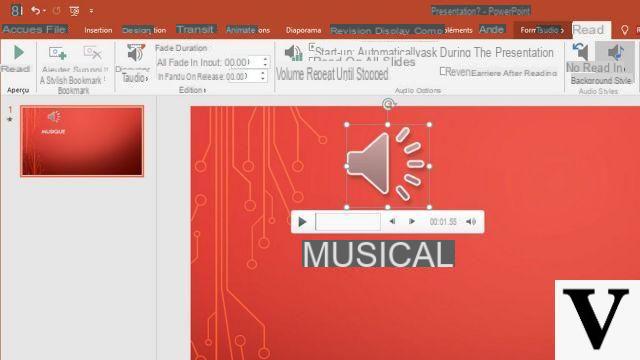Click the rotation handle above audio icon

point(388,104)
